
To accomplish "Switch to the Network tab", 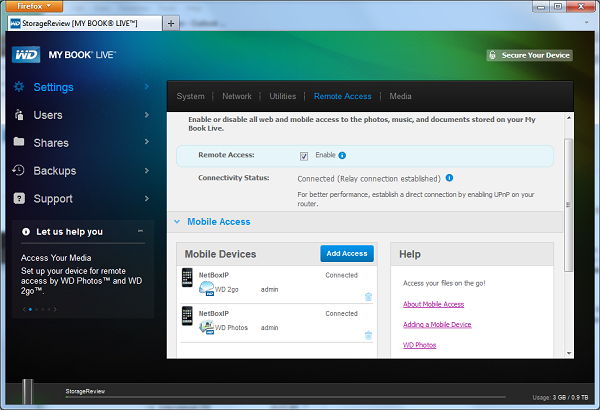I will point(237,96).
